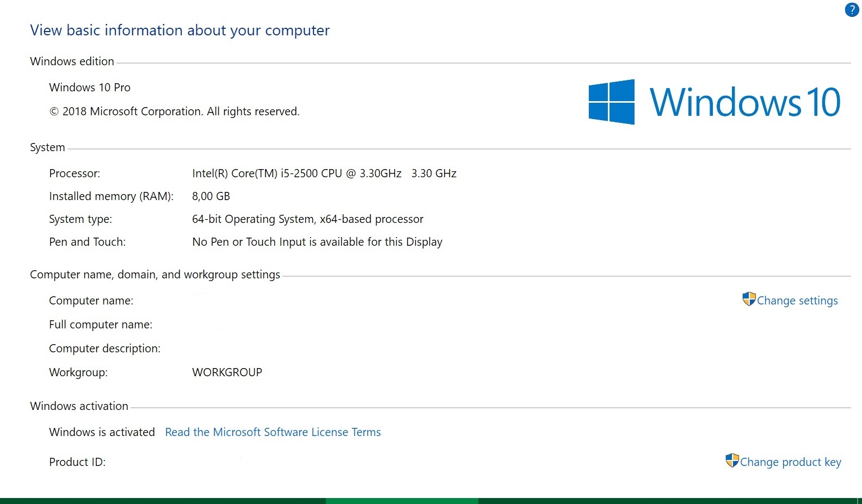Read the Microsoft Software License Terms

(273, 432)
